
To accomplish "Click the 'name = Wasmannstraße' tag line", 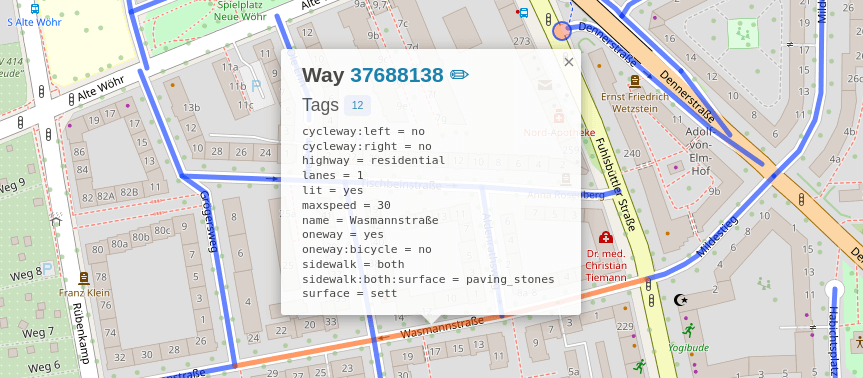I will point(370,220).
